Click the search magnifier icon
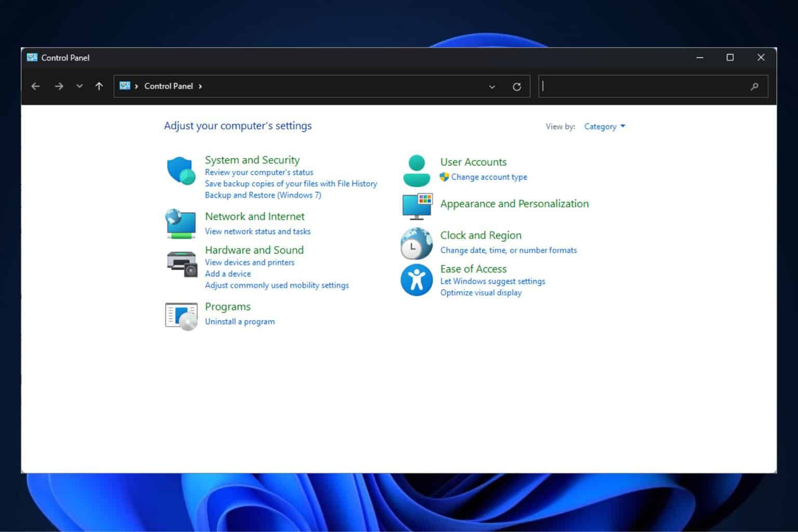The height and width of the screenshot is (532, 798). pyautogui.click(x=754, y=87)
